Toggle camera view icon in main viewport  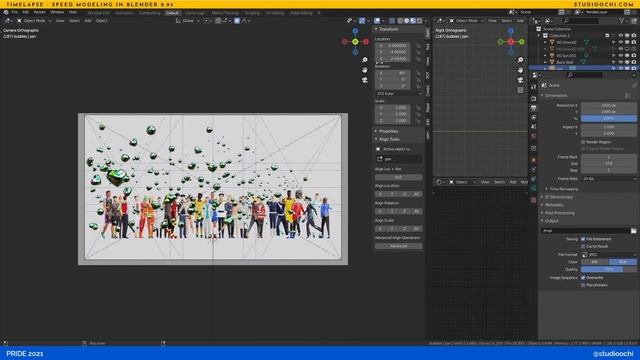[364, 80]
